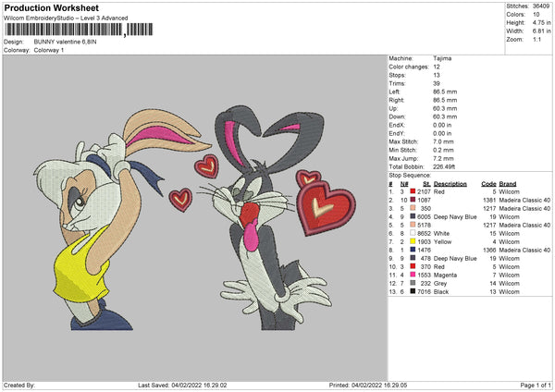555x392 pixels.
Task: Click the bunny embroidery design preview
Action: (x=194, y=219)
